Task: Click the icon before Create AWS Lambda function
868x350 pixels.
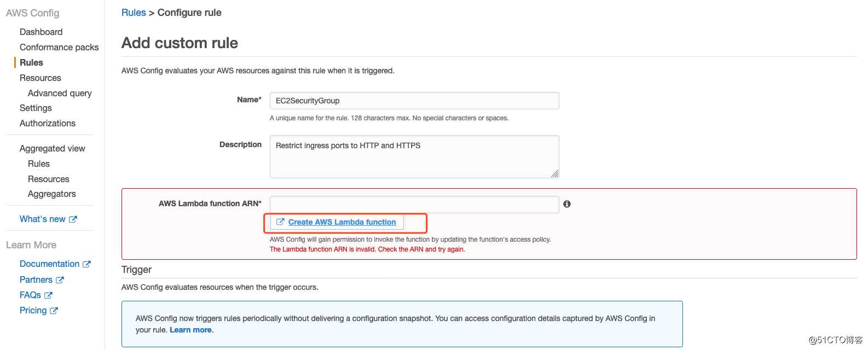Action: 280,222
